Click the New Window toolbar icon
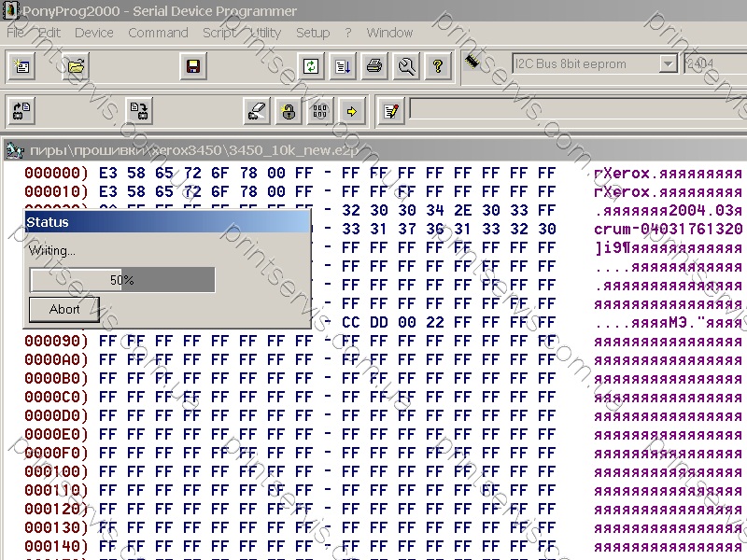Viewport: 747px width, 560px height. [x=21, y=65]
